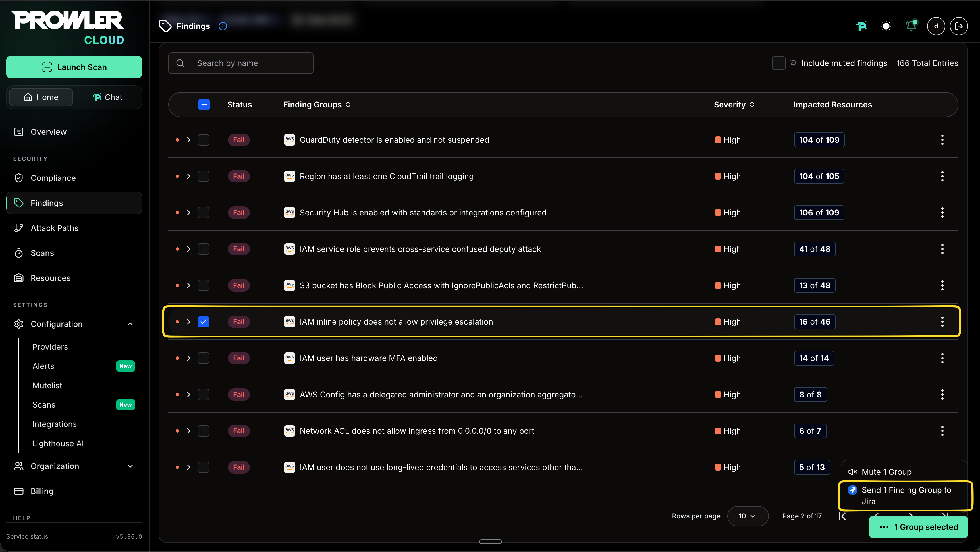Open Resources in sidebar
Viewport: 980px width, 552px height.
click(74, 278)
